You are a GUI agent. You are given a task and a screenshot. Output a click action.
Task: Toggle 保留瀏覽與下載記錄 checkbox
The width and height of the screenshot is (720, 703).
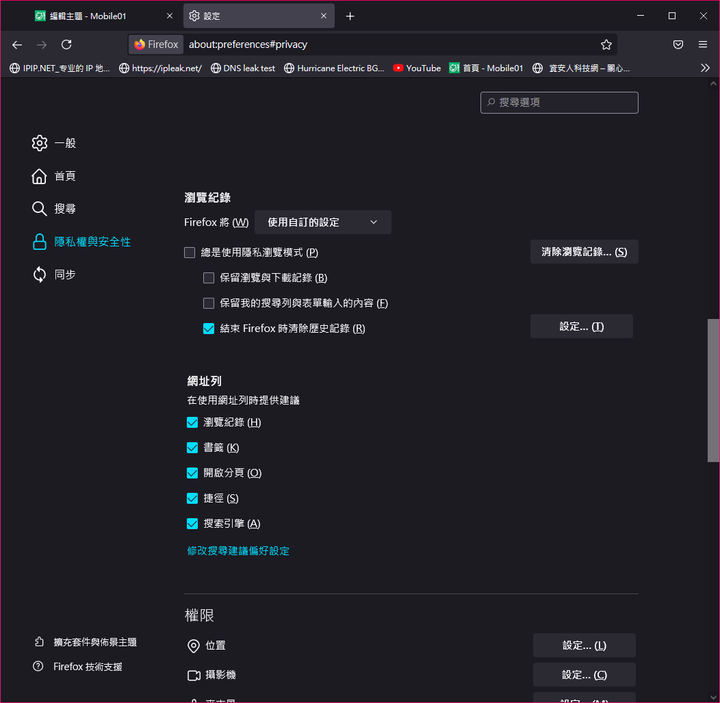coord(208,278)
